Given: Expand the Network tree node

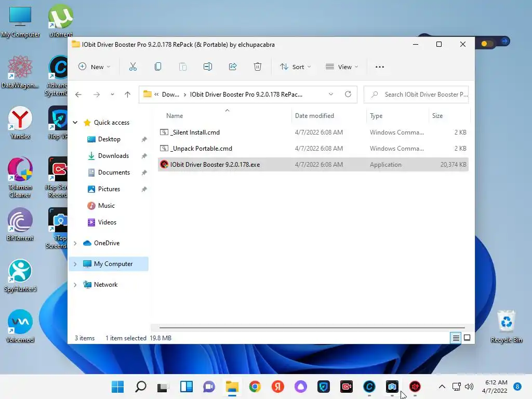Looking at the screenshot, I should 75,285.
